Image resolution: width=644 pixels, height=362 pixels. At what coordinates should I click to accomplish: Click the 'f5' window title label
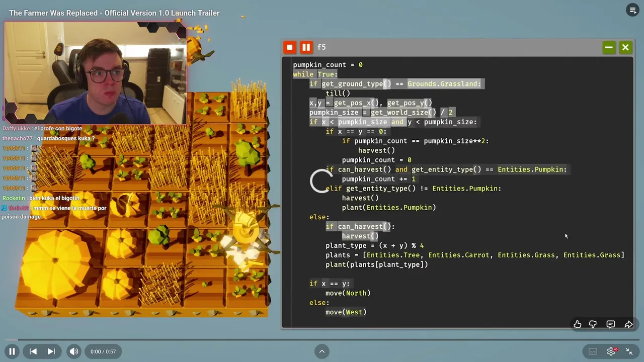click(x=321, y=47)
